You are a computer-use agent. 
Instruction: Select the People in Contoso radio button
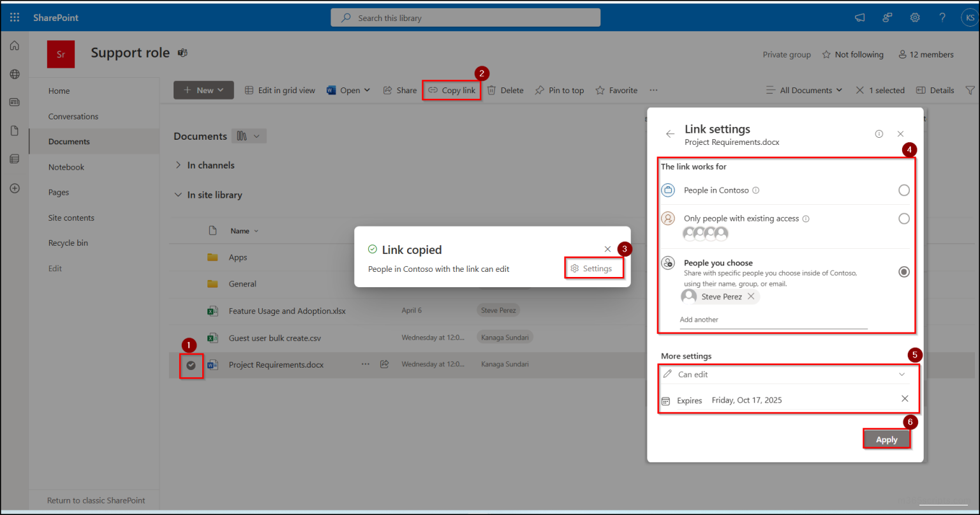tap(904, 190)
